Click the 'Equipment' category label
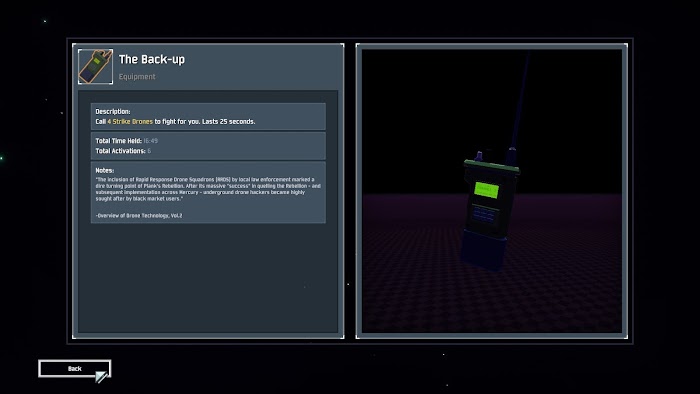Screen dimensions: 700x394 point(137,77)
